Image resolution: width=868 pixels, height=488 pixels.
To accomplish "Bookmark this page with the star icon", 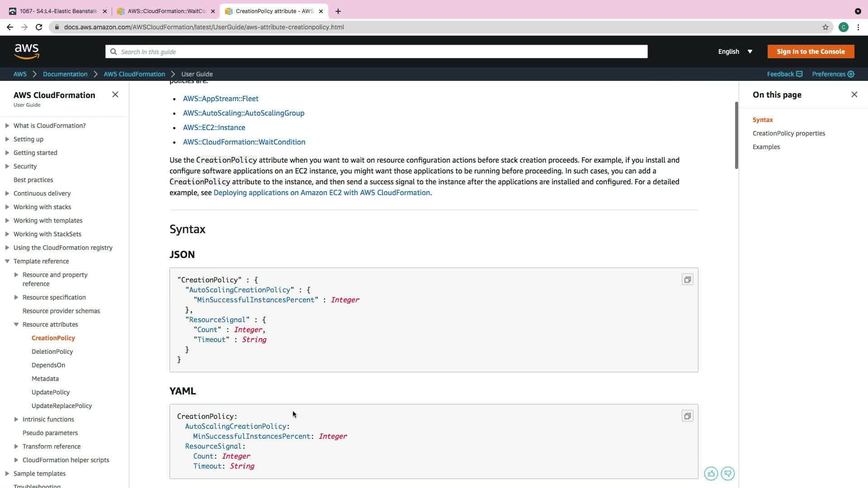I will coord(825,27).
